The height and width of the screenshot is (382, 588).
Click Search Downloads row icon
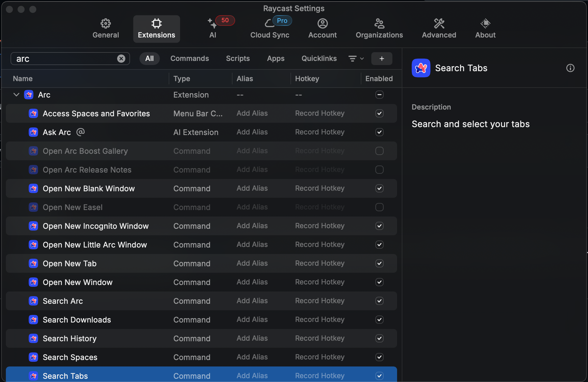tap(33, 320)
